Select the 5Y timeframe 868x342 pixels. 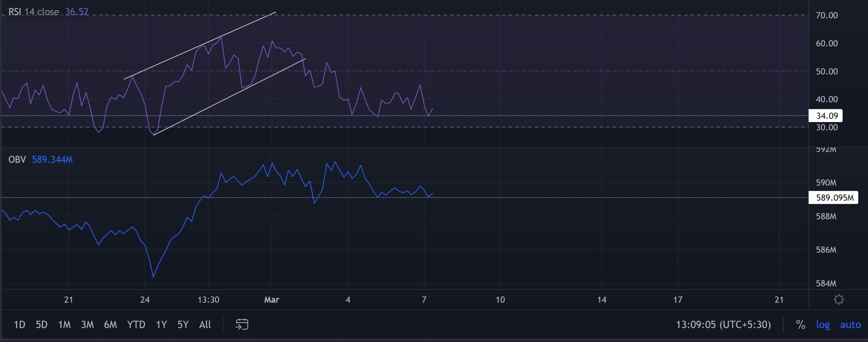coord(183,324)
